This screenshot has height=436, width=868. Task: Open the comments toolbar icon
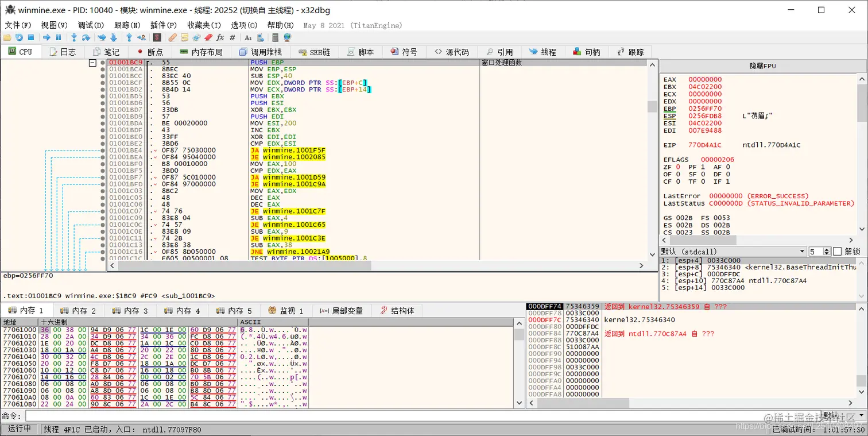pos(184,37)
